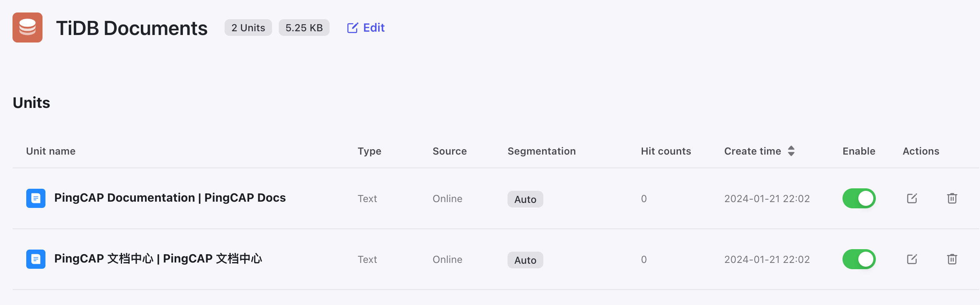Edit the PingCAP Documentation unit
The width and height of the screenshot is (980, 305).
coord(912,198)
